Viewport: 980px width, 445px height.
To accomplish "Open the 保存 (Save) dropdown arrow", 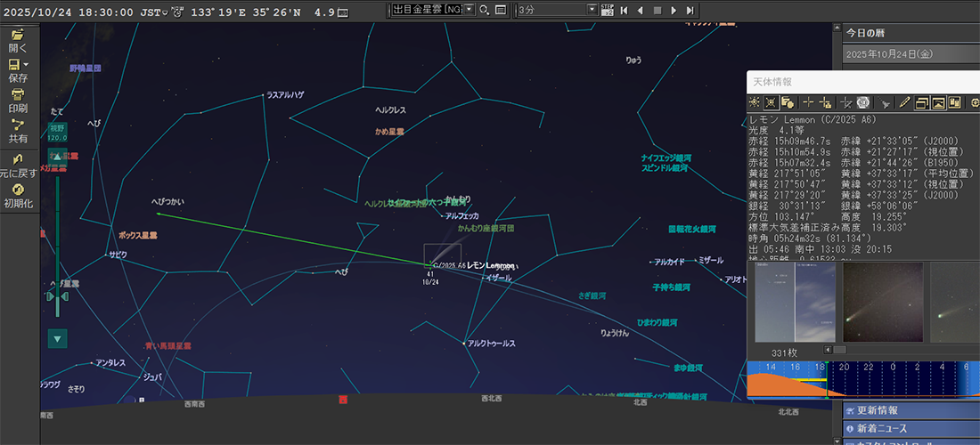I will pyautogui.click(x=27, y=65).
